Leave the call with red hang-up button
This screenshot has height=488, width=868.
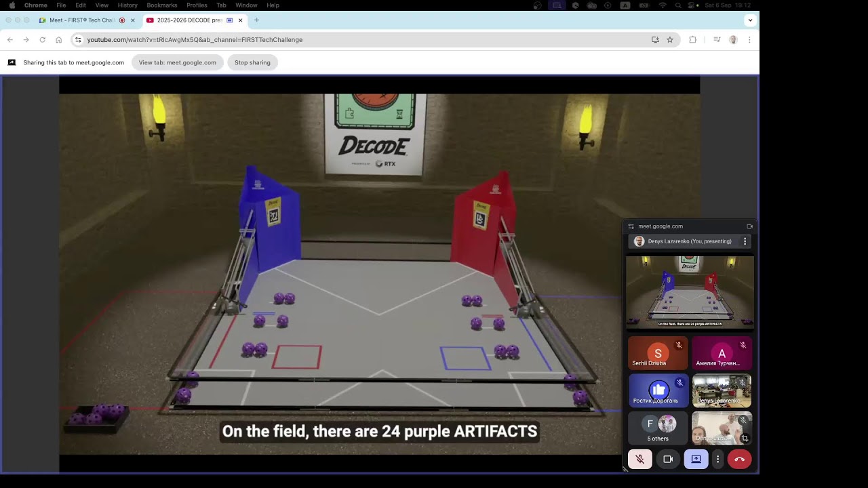point(739,459)
